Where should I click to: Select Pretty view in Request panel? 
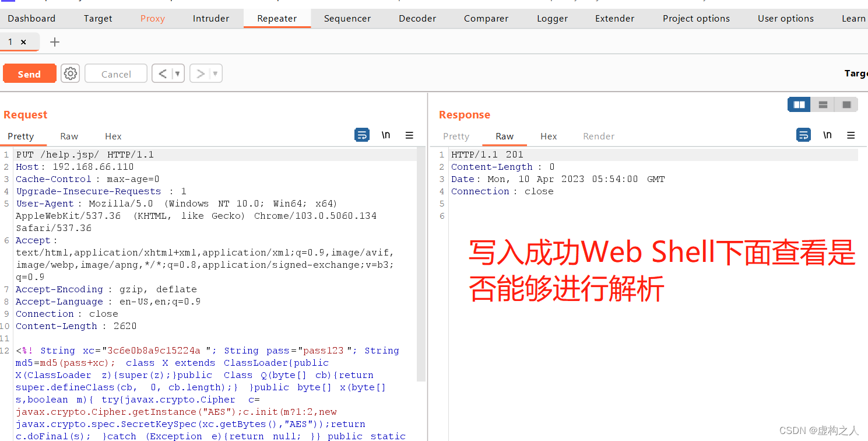pyautogui.click(x=21, y=136)
